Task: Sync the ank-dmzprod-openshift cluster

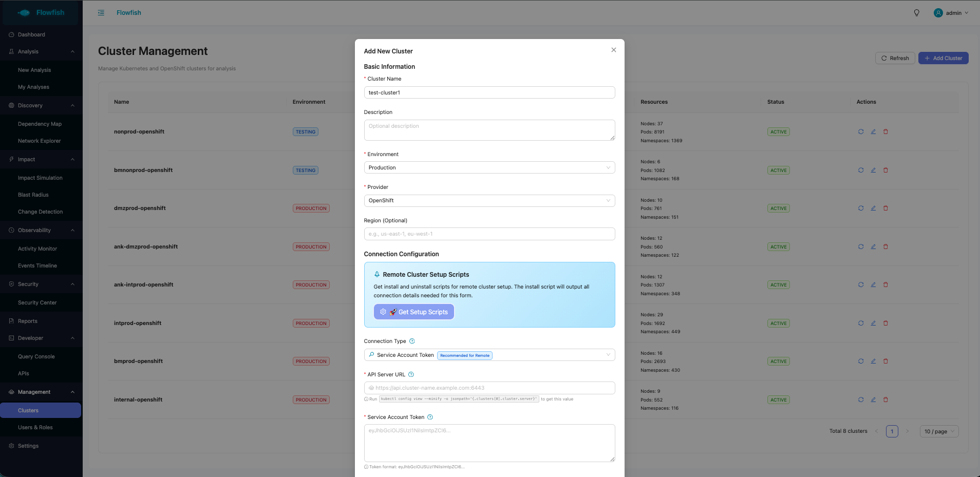Action: tap(861, 246)
